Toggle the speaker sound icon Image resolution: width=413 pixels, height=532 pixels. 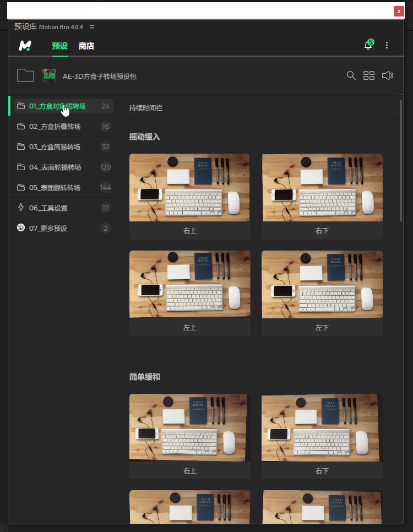(x=388, y=75)
